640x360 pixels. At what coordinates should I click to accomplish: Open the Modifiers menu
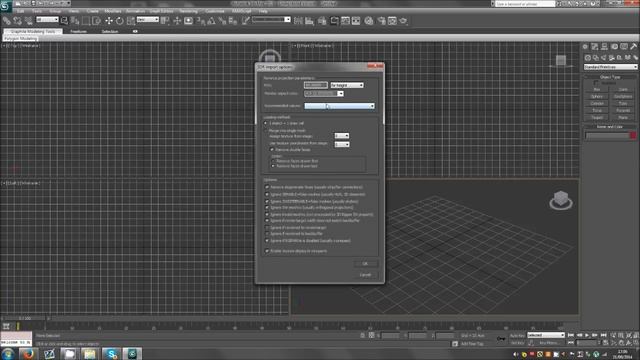pyautogui.click(x=113, y=11)
